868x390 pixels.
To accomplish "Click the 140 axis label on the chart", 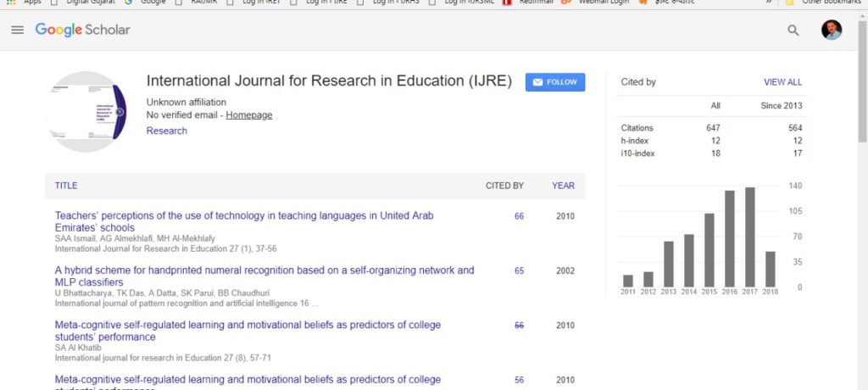I will [x=795, y=186].
